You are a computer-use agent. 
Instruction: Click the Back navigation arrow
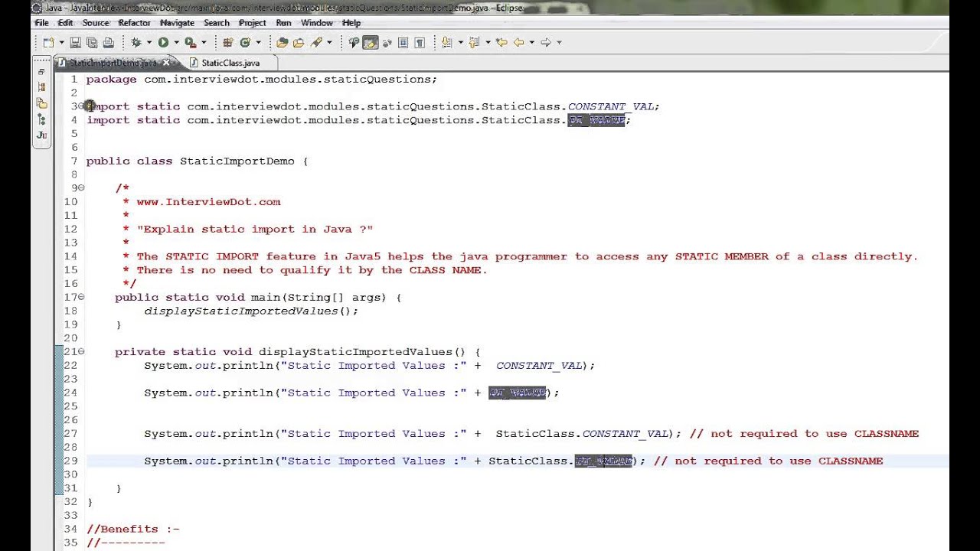tap(518, 42)
